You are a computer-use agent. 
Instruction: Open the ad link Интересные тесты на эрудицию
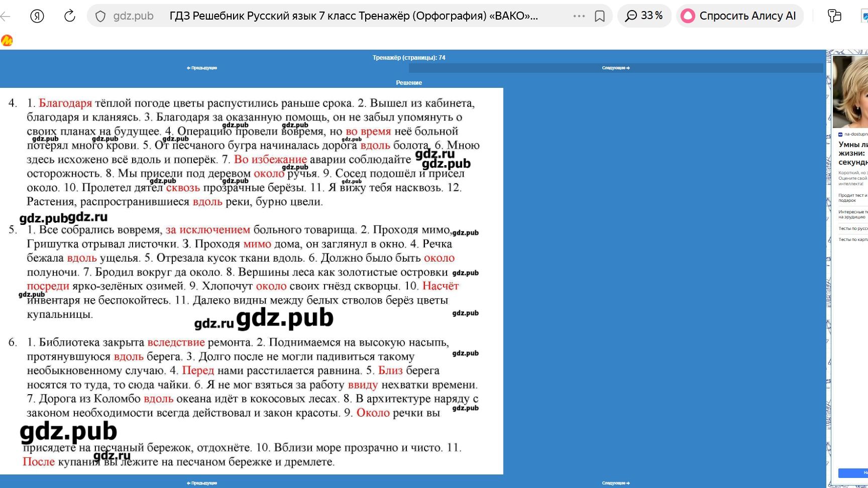point(853,214)
